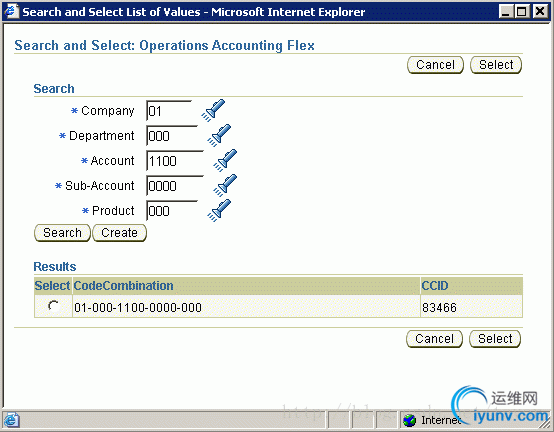Click the Search button

(x=62, y=233)
